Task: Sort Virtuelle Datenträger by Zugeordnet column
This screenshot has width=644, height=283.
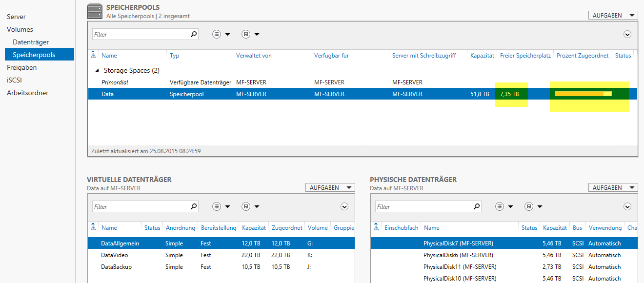Action: [x=287, y=228]
